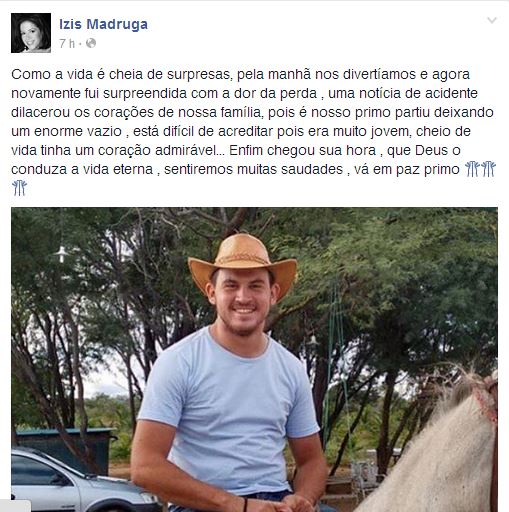Click the straw cowboy hat in the photo
This screenshot has height=512, width=509.
pos(242,262)
